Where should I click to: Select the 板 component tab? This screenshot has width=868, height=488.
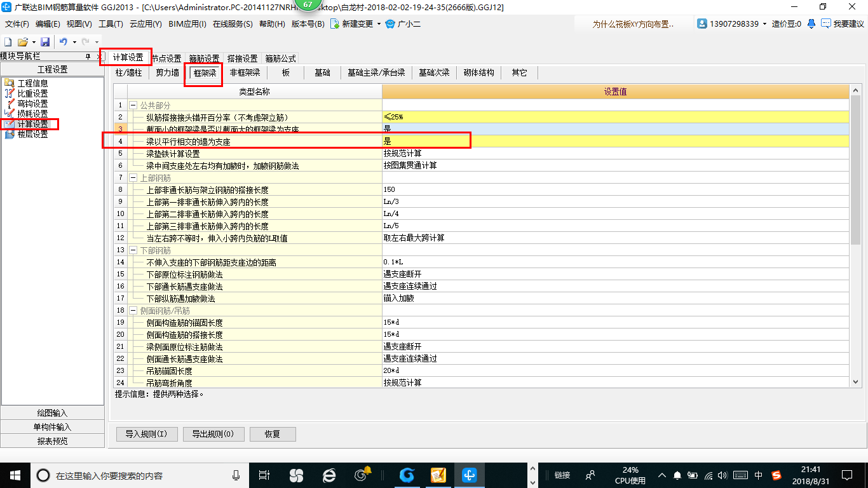pos(286,72)
